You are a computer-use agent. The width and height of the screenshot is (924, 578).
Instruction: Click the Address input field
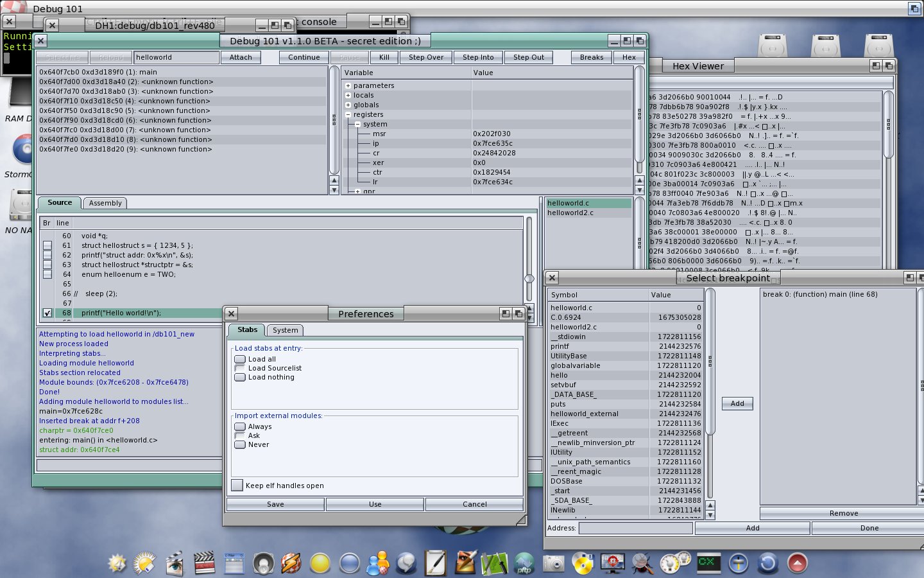pos(636,528)
